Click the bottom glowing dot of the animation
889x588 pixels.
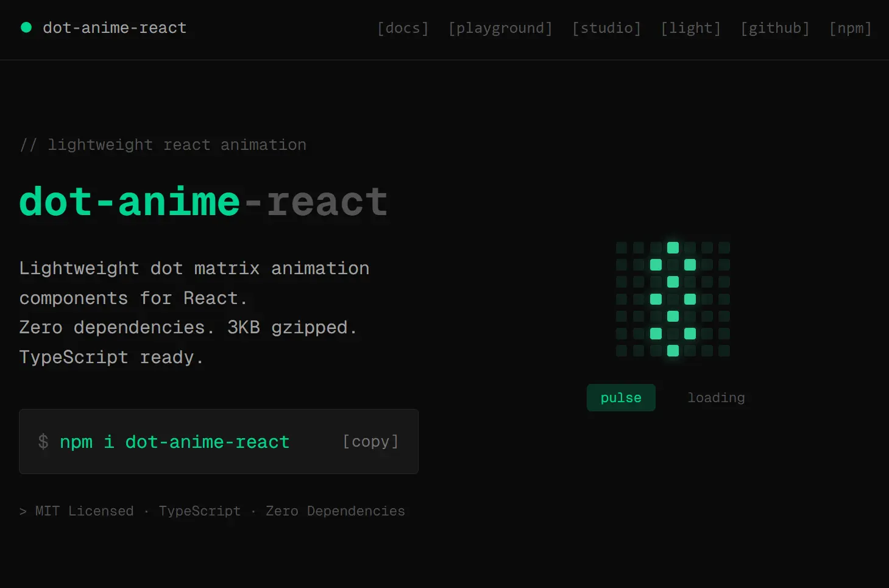(673, 350)
